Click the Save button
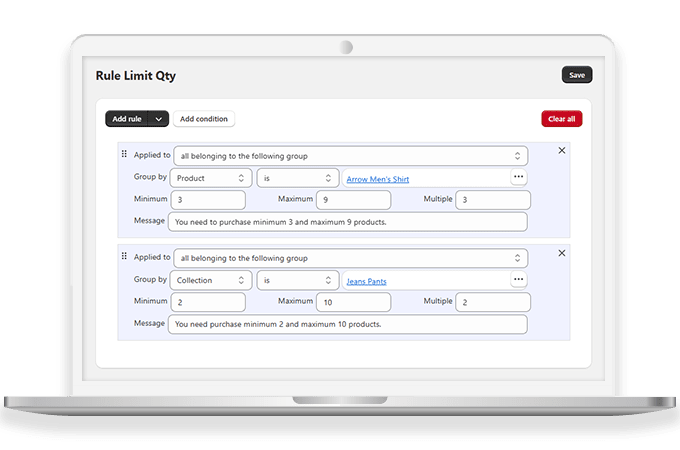Viewport: 680px width, 450px height. [x=577, y=75]
